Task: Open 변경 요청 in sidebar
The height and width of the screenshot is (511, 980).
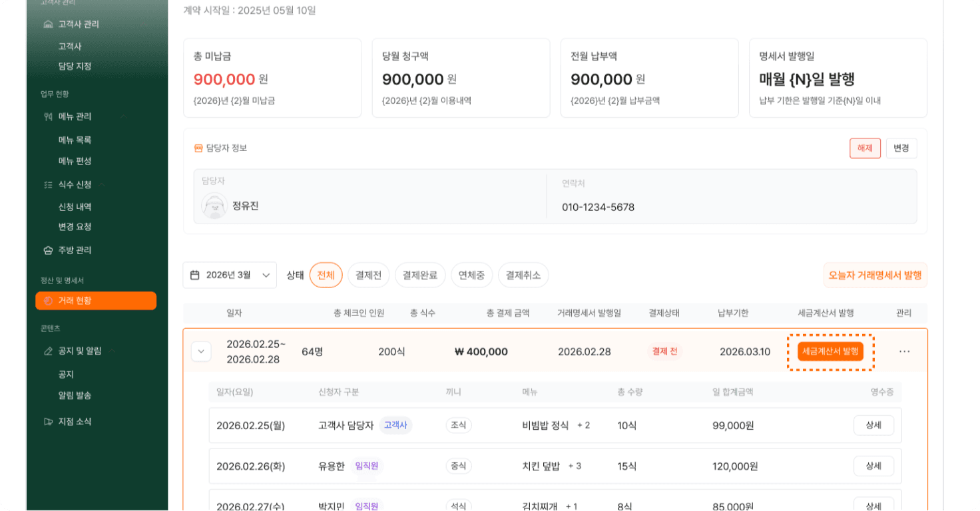Action: click(75, 227)
